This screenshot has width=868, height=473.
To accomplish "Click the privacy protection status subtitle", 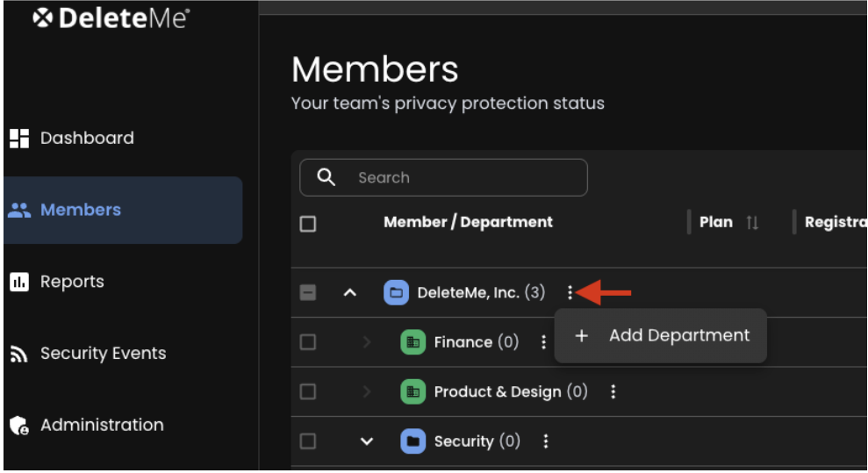I will [448, 104].
